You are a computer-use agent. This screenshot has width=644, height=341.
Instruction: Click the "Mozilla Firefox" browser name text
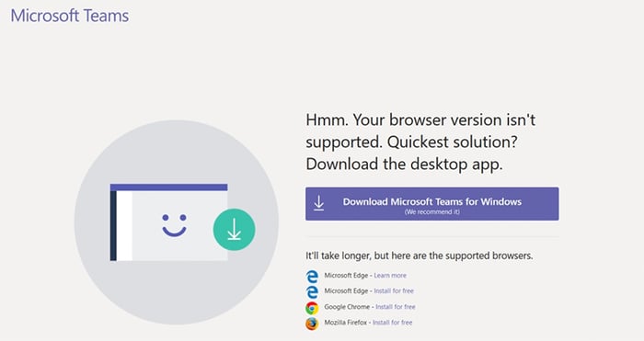[x=345, y=323]
